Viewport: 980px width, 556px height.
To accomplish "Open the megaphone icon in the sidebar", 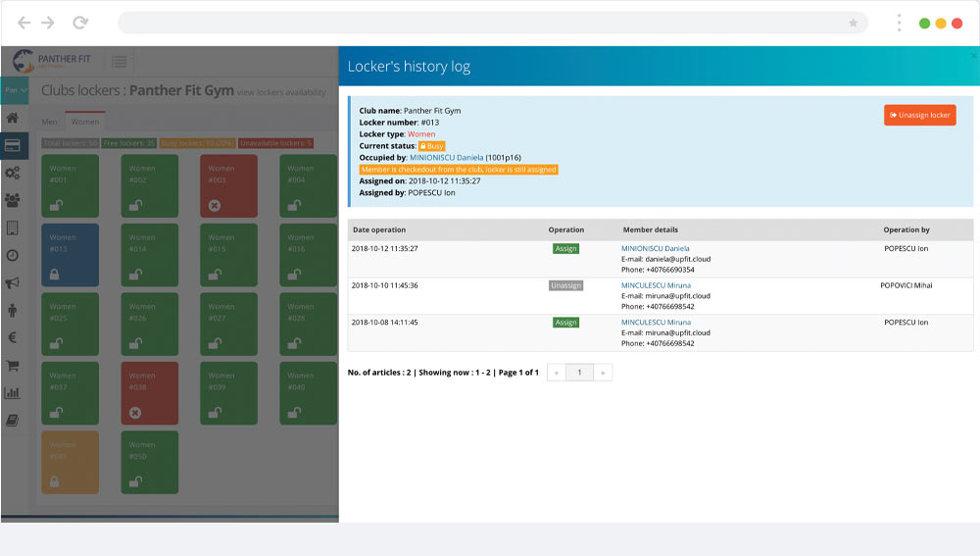I will pyautogui.click(x=13, y=282).
